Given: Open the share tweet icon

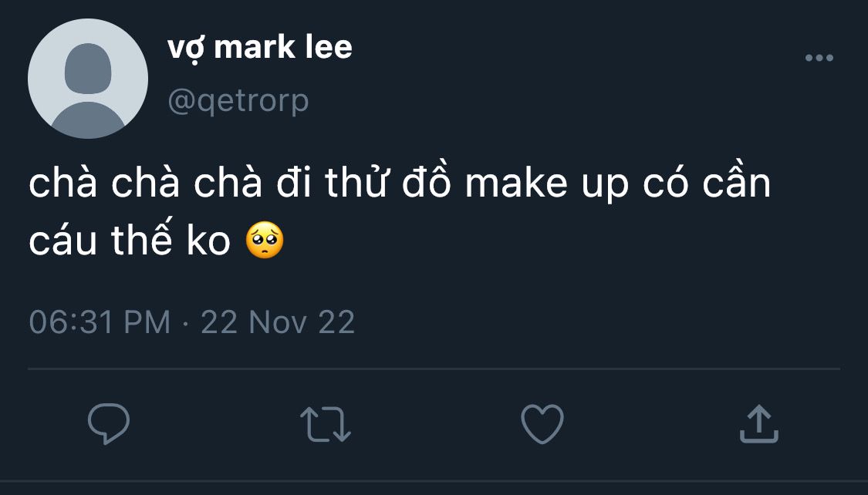Looking at the screenshot, I should click(x=759, y=424).
